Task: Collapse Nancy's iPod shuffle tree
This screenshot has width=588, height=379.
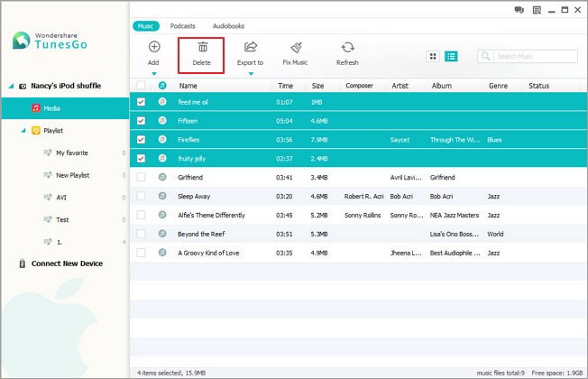Action: [11, 87]
